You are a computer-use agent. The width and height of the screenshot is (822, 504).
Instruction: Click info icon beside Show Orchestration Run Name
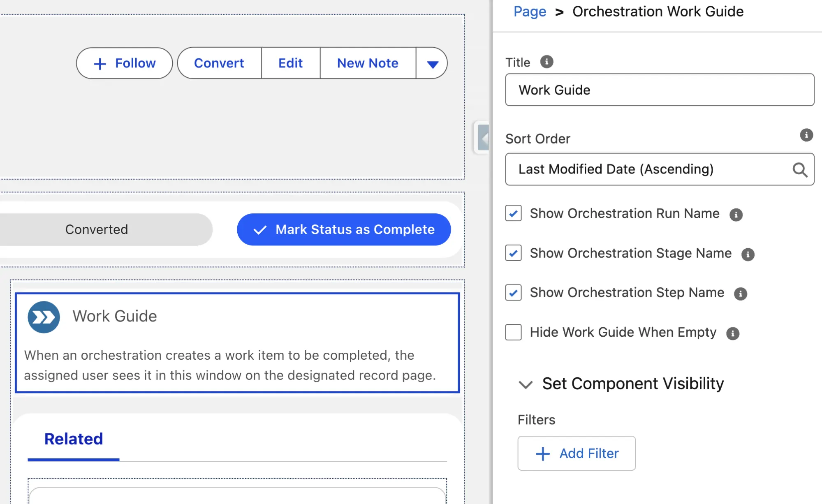coord(736,215)
